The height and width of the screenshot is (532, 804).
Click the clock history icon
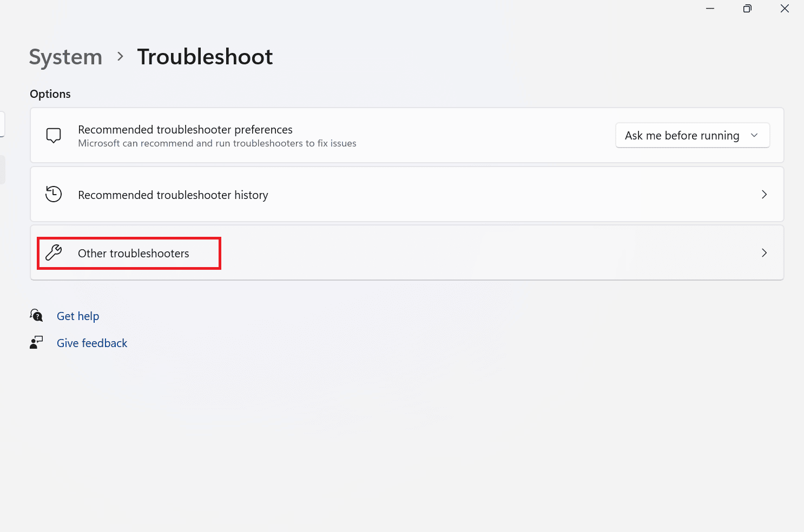coord(54,194)
